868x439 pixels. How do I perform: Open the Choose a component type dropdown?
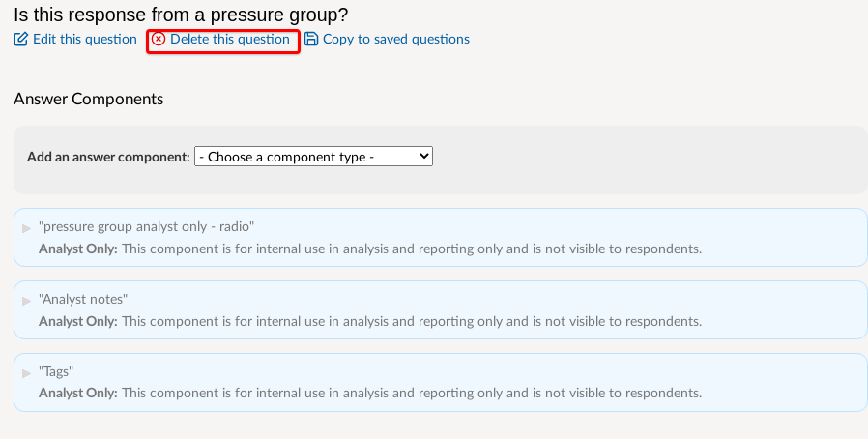pyautogui.click(x=313, y=157)
